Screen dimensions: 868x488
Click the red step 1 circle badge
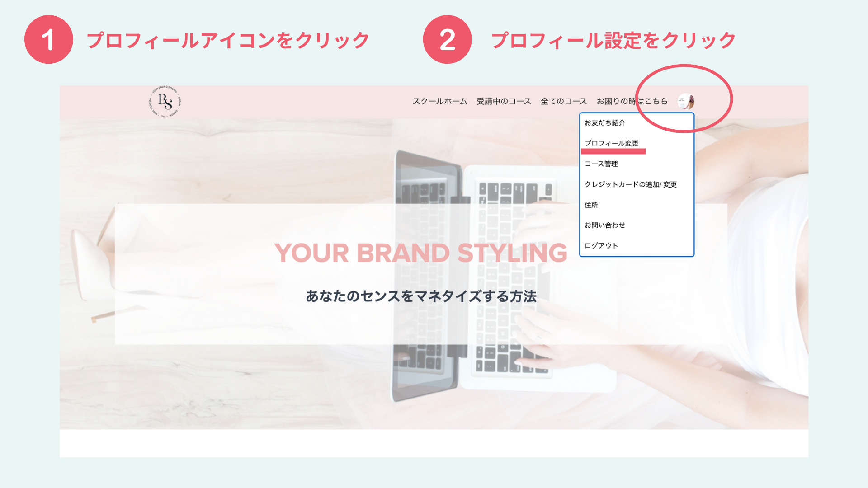(x=49, y=39)
